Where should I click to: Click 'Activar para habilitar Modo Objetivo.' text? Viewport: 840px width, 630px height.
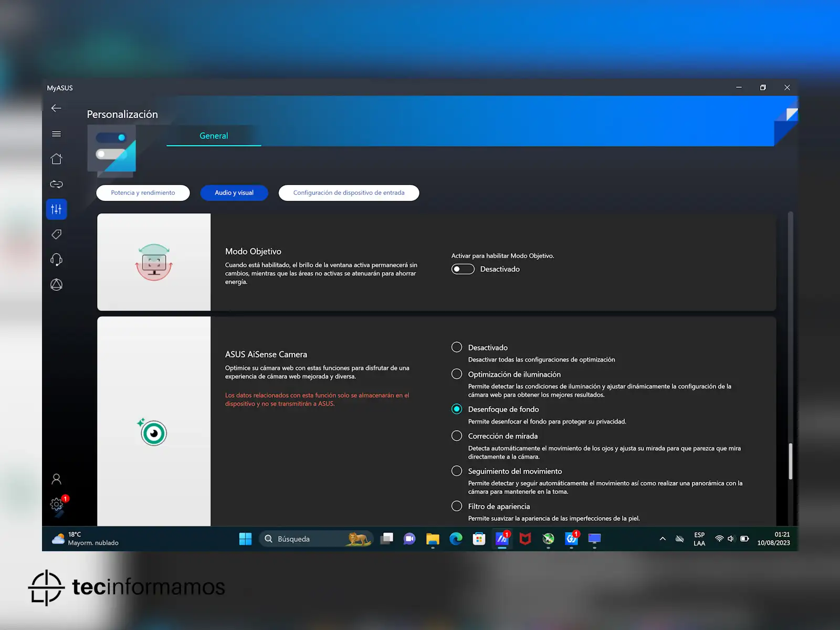[502, 256]
